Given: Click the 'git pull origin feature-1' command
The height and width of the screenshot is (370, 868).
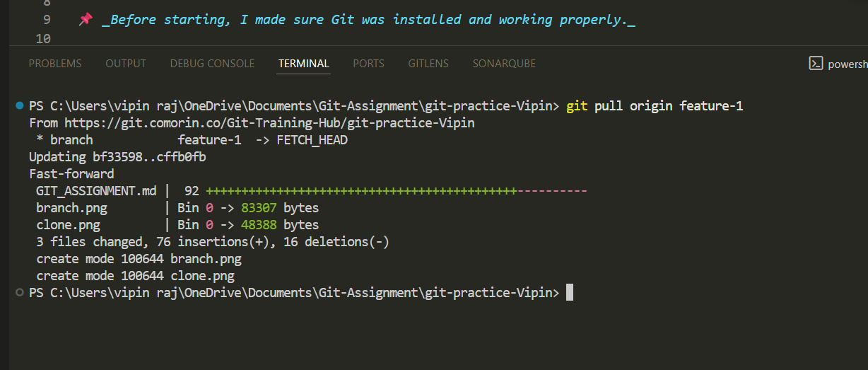Looking at the screenshot, I should (x=655, y=106).
